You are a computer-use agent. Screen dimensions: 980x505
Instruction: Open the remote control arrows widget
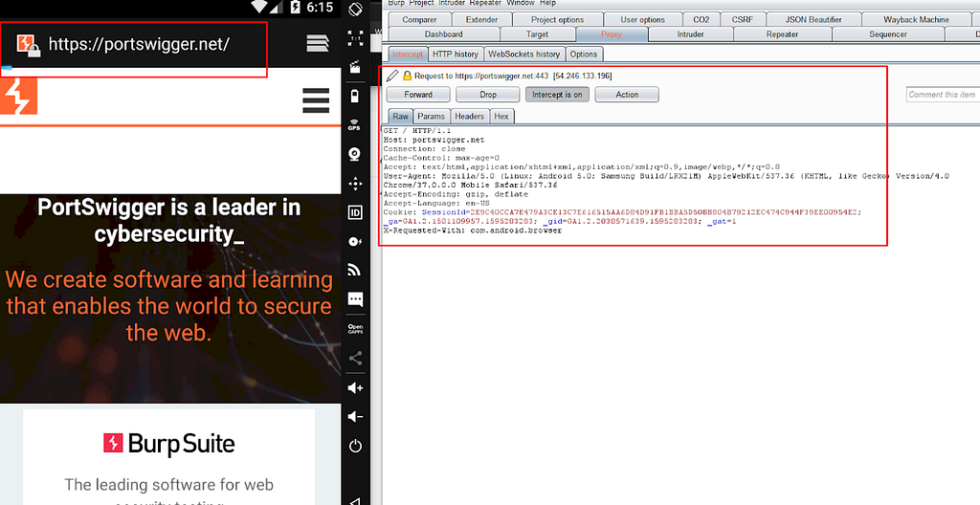pyautogui.click(x=355, y=184)
